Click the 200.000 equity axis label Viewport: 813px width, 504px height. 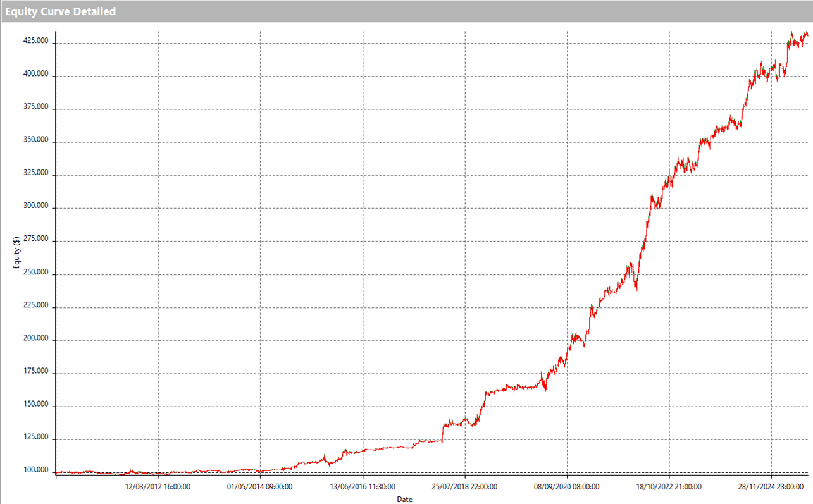pyautogui.click(x=36, y=338)
